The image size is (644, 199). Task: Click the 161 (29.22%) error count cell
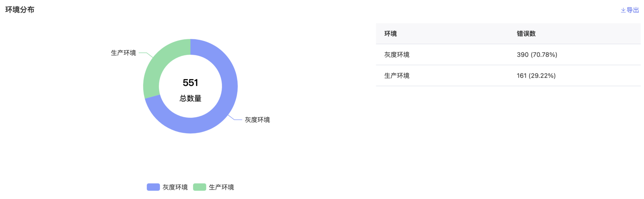coord(536,76)
